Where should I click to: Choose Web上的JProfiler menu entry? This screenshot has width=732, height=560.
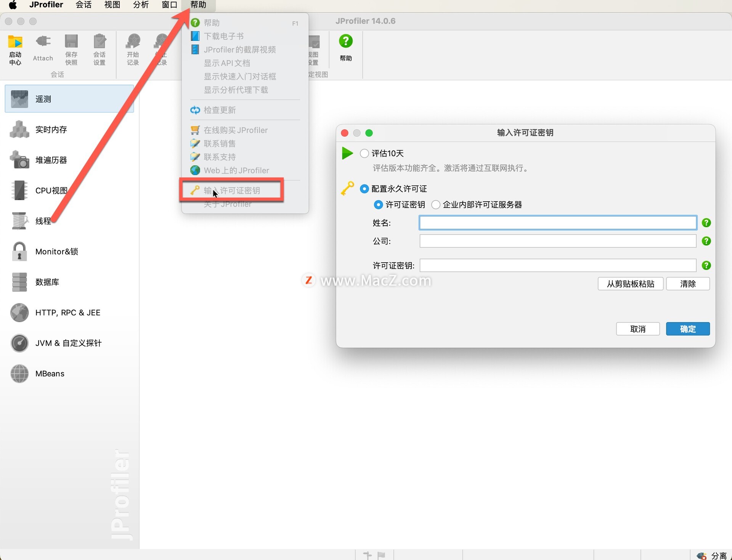tap(245, 170)
